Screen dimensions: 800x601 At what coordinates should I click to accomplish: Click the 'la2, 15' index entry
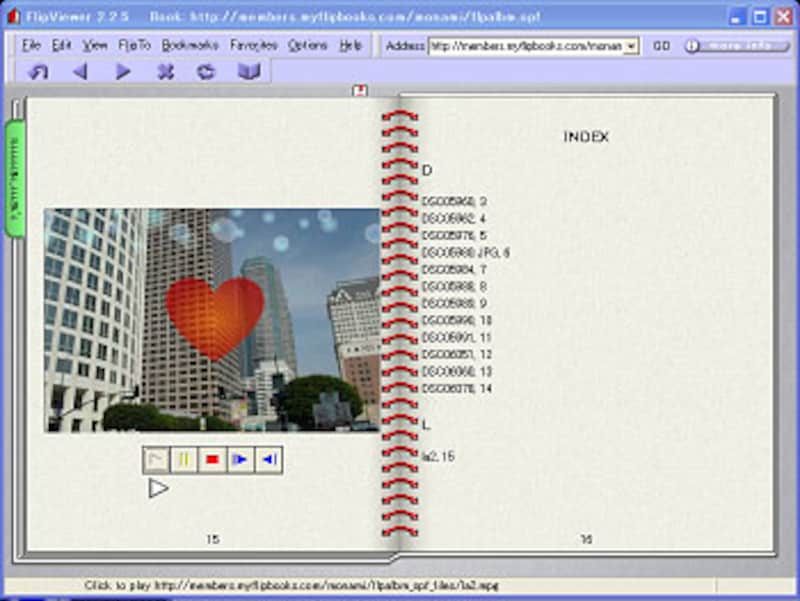[437, 456]
